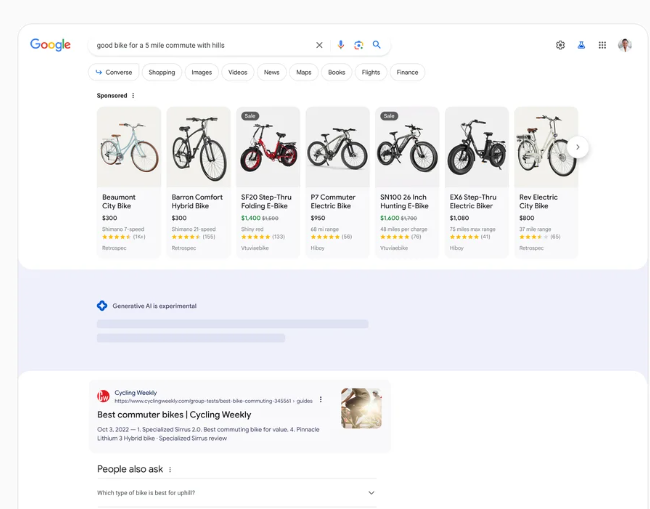Click the Google account profile picture
The image size is (650, 509).
pyautogui.click(x=625, y=45)
